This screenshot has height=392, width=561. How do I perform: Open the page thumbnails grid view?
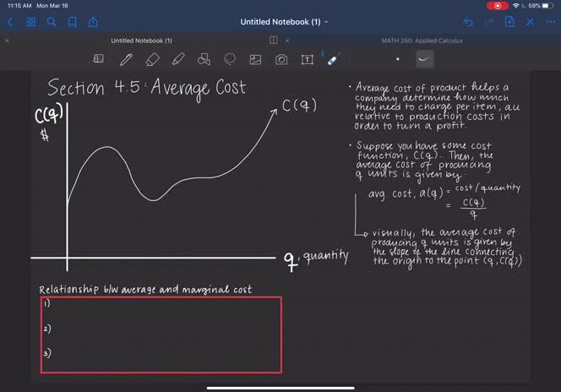(x=31, y=22)
